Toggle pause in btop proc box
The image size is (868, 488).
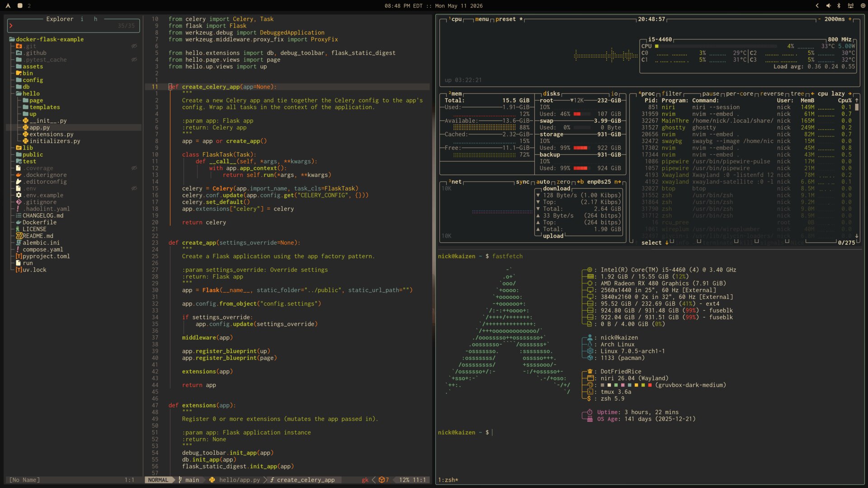coord(711,94)
